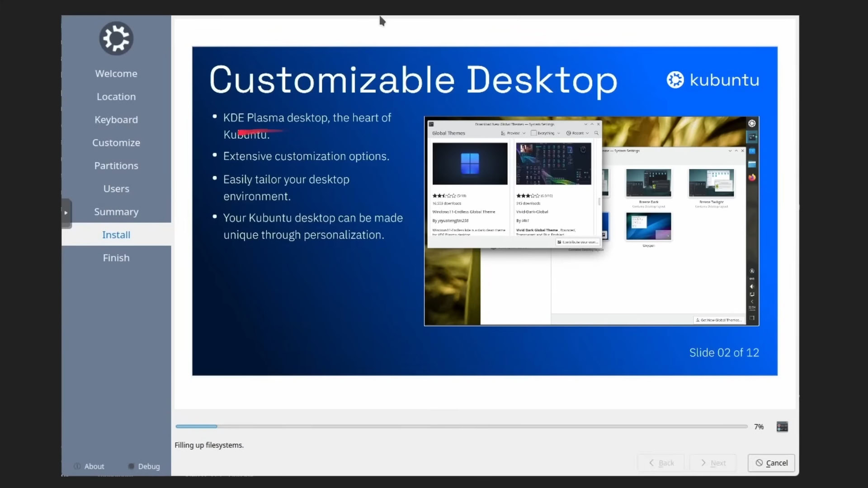Switch to the Summary step

pos(116,212)
